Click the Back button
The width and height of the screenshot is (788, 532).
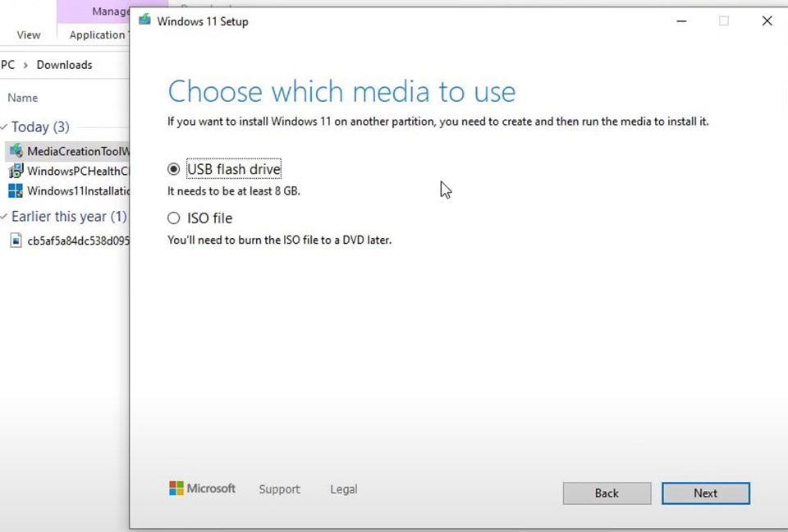607,493
